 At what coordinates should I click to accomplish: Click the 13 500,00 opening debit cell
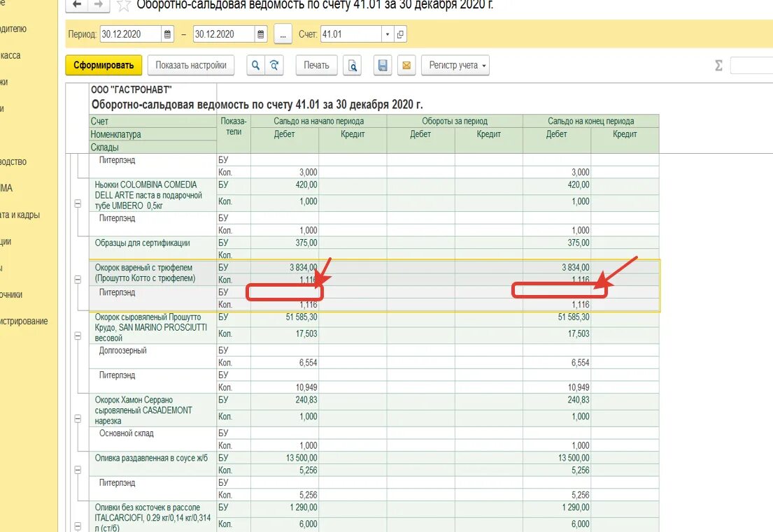pos(285,458)
